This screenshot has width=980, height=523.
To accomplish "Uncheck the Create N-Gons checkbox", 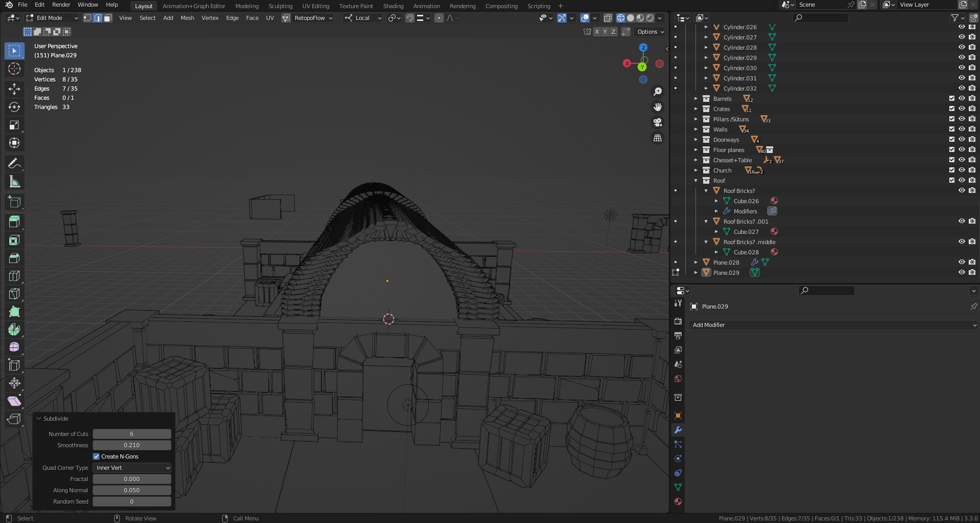I will point(96,456).
